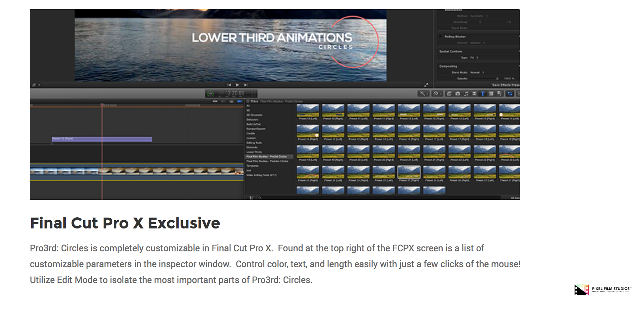Open the Transitions browser bowtie icon

click(x=474, y=94)
